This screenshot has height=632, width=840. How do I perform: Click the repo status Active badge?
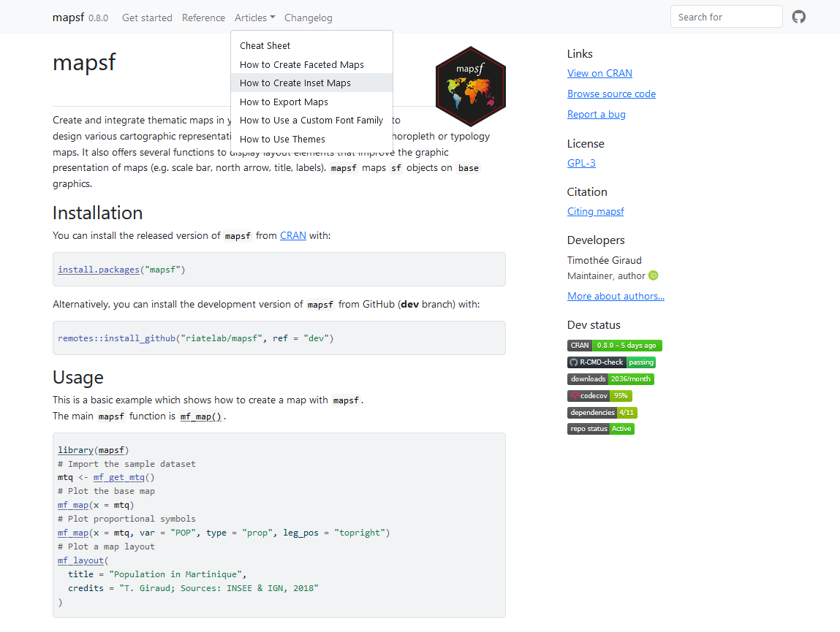[600, 429]
